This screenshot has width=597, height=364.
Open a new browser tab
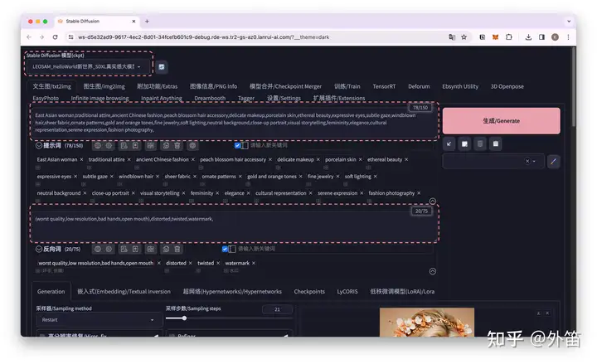147,22
